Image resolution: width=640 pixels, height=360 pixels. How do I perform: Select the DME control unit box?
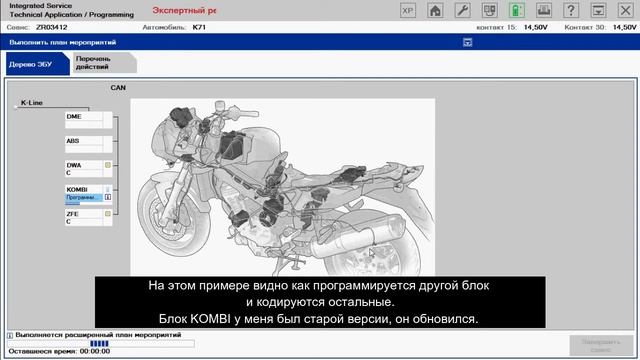(89, 120)
